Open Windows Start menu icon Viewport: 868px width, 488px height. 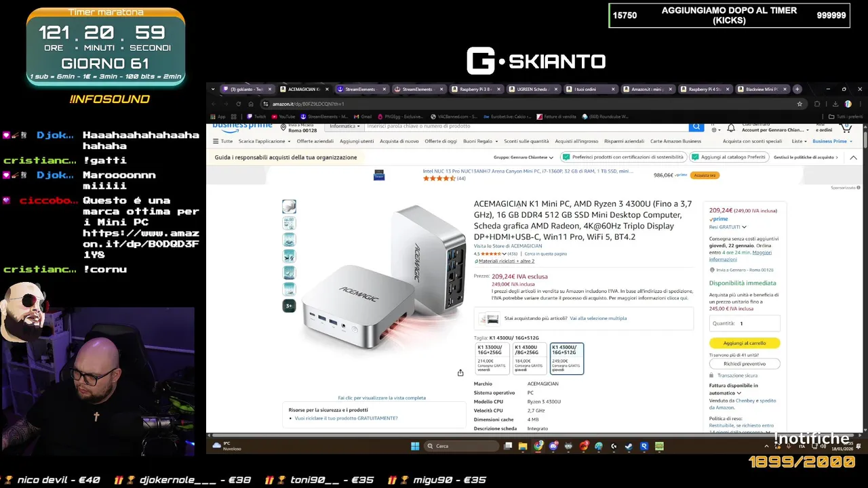[415, 446]
